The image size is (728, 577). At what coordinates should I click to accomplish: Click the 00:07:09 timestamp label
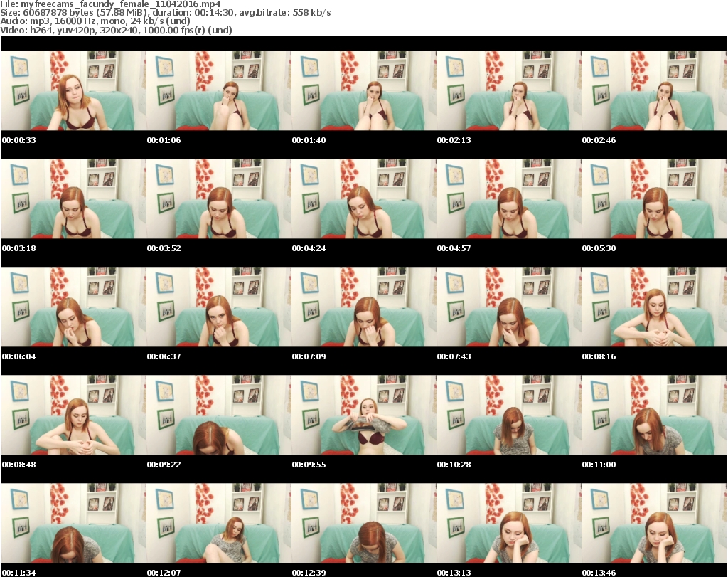[309, 356]
